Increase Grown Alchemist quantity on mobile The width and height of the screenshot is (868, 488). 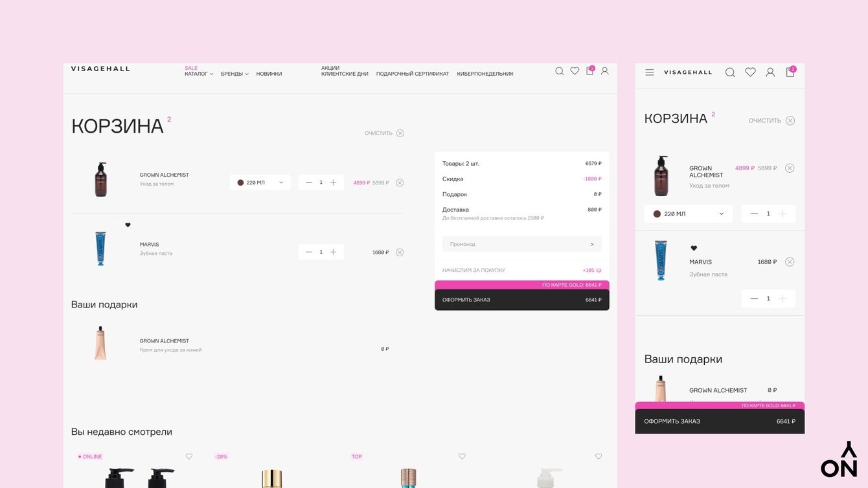pyautogui.click(x=782, y=214)
